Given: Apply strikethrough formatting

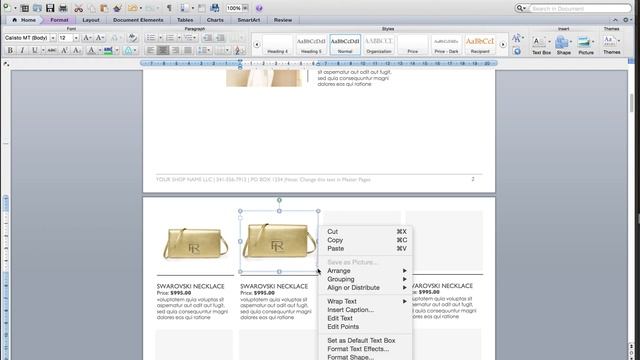Looking at the screenshot, I should [x=52, y=51].
